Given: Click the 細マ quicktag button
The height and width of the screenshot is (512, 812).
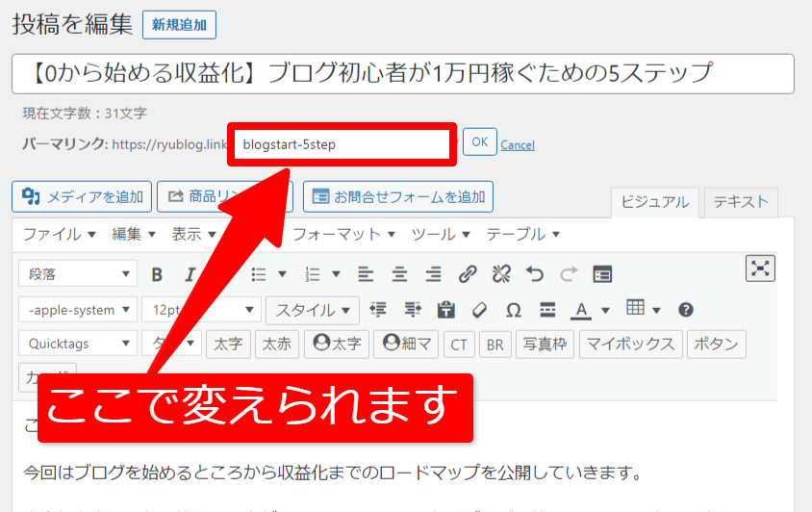Looking at the screenshot, I should click(x=406, y=345).
